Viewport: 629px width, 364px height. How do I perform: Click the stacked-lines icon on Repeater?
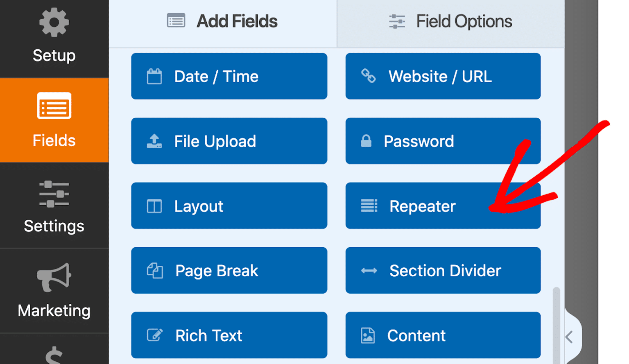369,206
